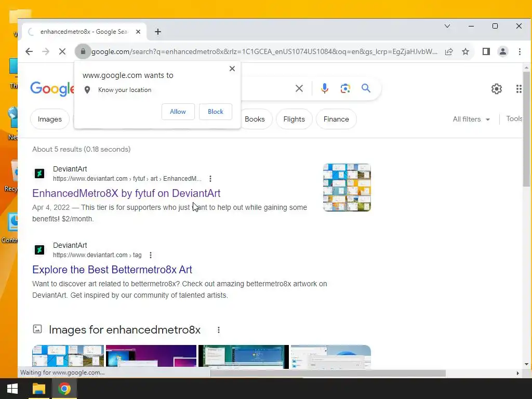
Task: Open Google search settings gear
Action: (496, 89)
